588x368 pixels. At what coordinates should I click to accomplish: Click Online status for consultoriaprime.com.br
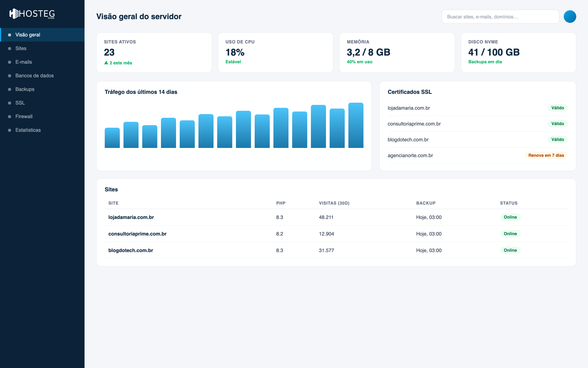(x=510, y=234)
